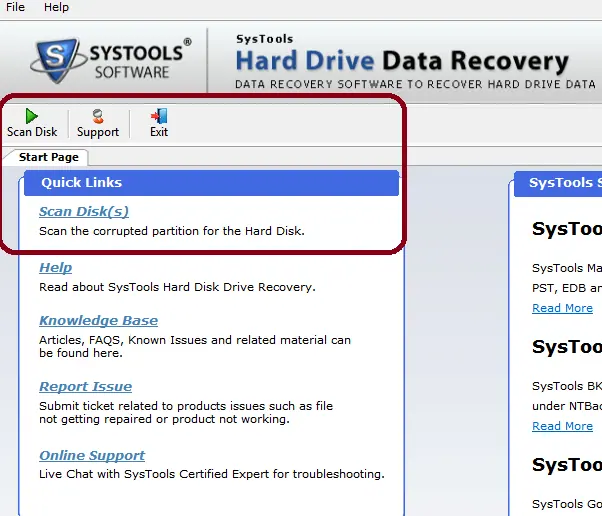Viewport: 602px width, 516px height.
Task: Open the Online Support link
Action: point(92,455)
